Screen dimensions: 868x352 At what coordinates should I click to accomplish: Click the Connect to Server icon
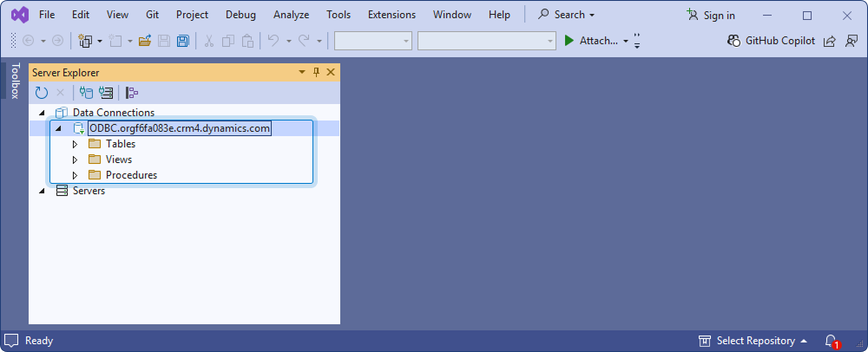point(105,93)
